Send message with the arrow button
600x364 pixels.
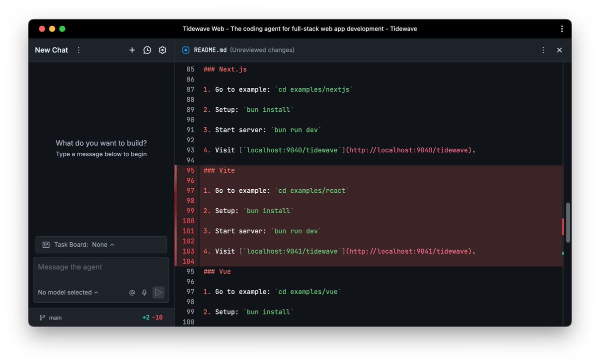click(x=158, y=293)
